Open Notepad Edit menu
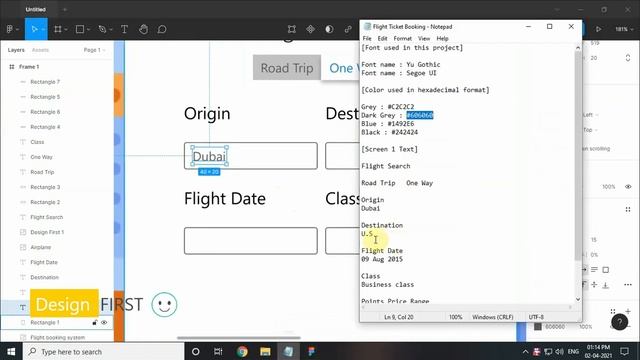The width and height of the screenshot is (640, 360). point(382,38)
